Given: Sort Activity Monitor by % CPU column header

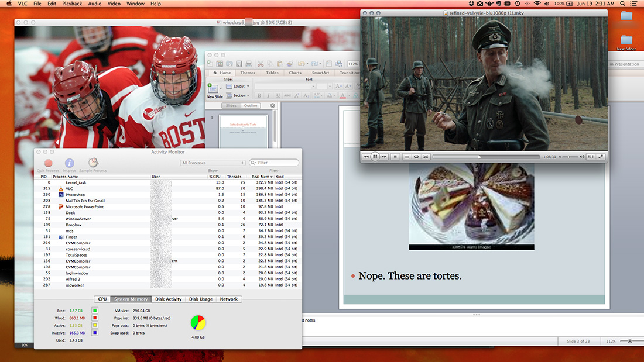Looking at the screenshot, I should tap(215, 177).
